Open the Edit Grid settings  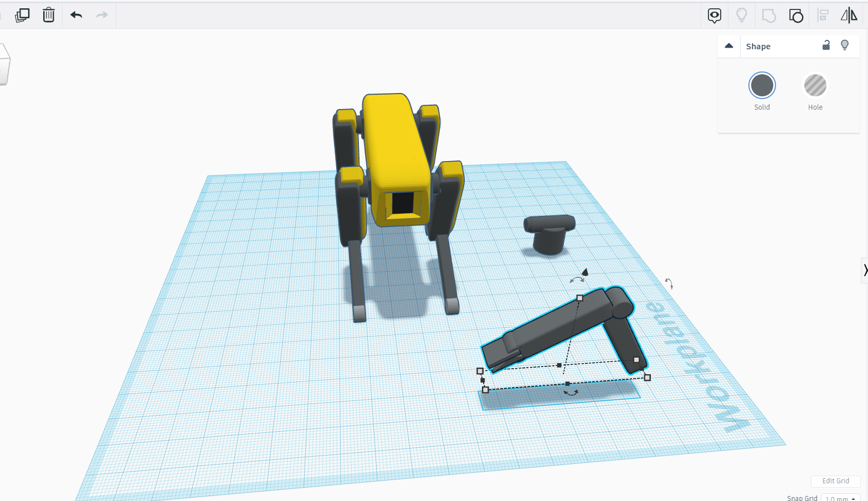[836, 481]
